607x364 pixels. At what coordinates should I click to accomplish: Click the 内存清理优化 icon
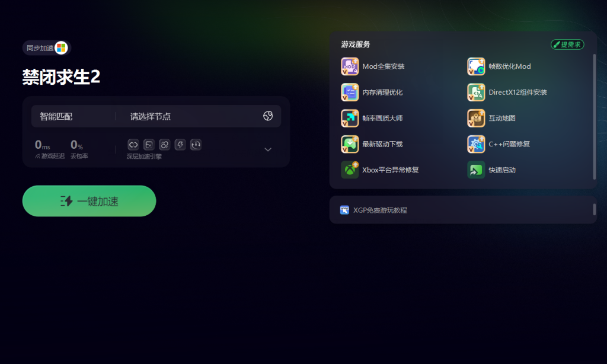(x=350, y=92)
